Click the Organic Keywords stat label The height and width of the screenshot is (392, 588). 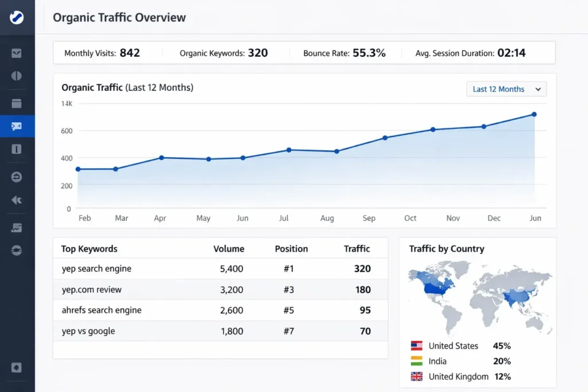(212, 53)
